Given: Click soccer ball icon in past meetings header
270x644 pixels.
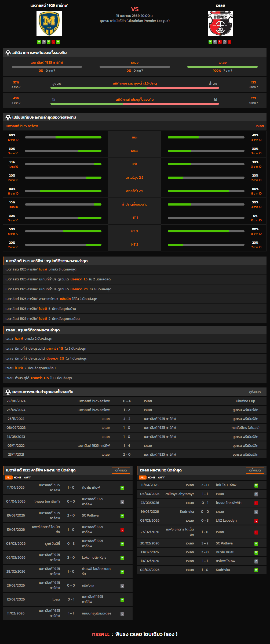Looking at the screenshot, I should pyautogui.click(x=8, y=392).
